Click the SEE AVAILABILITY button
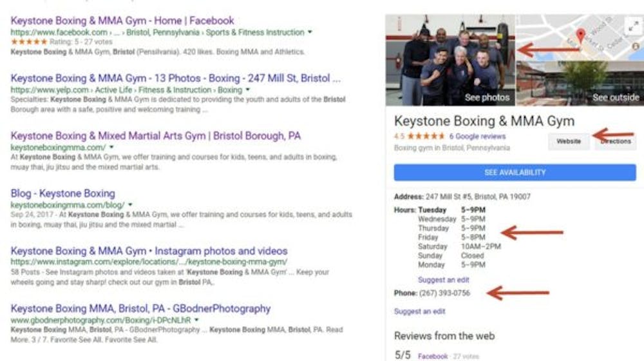 click(x=515, y=173)
